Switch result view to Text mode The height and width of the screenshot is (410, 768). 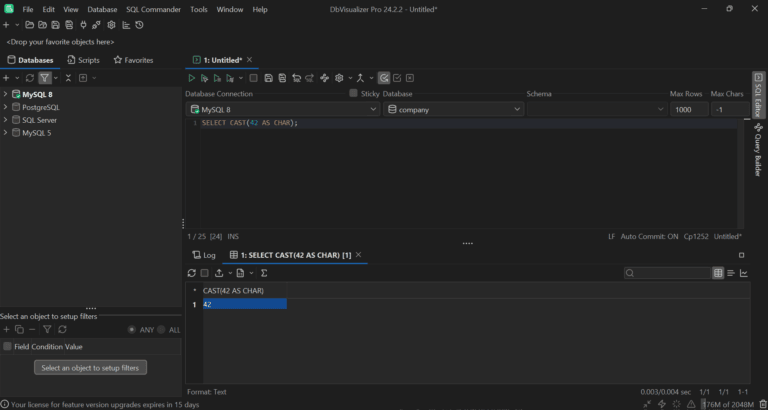click(x=731, y=273)
